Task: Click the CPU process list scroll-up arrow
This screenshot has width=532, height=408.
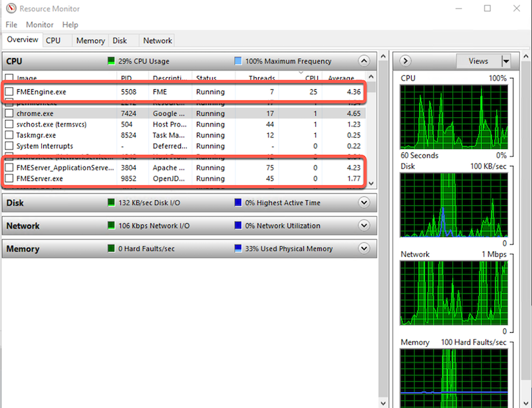Action: tap(371, 77)
